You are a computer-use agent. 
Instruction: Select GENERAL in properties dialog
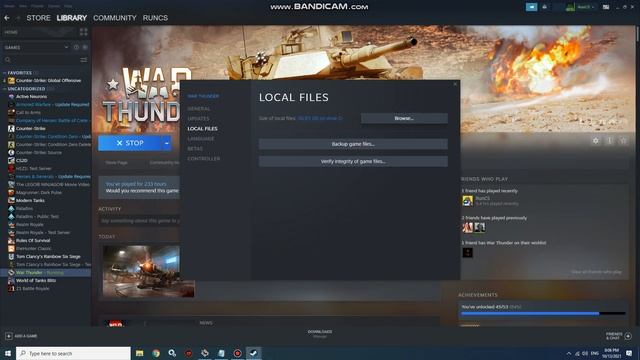point(199,109)
